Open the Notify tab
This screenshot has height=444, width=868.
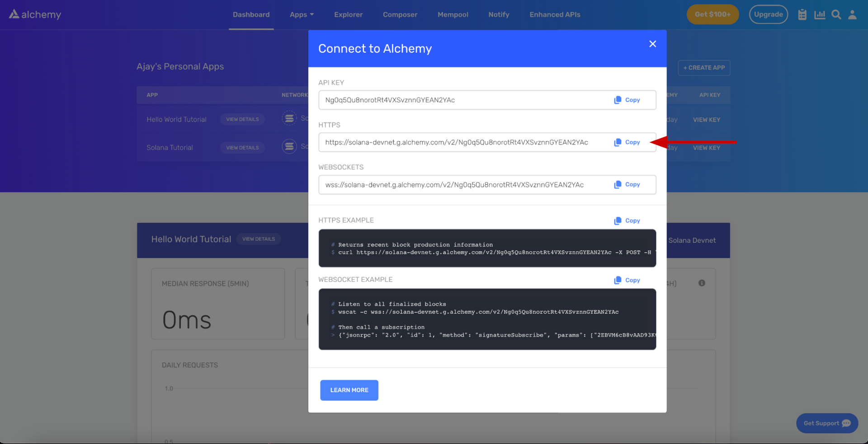(499, 14)
